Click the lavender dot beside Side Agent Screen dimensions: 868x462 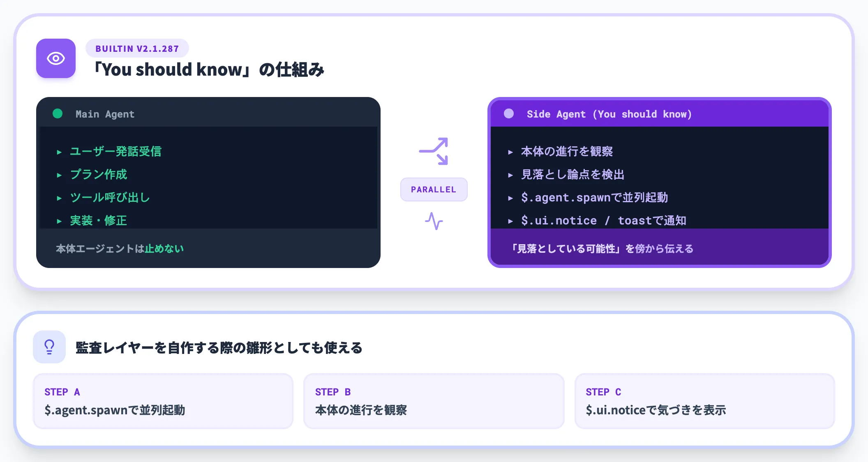pos(509,113)
